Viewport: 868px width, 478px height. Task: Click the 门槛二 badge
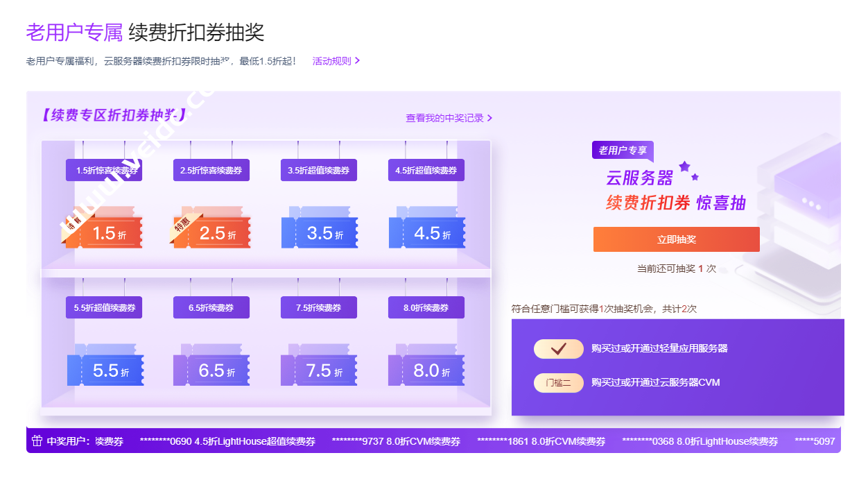(x=558, y=383)
